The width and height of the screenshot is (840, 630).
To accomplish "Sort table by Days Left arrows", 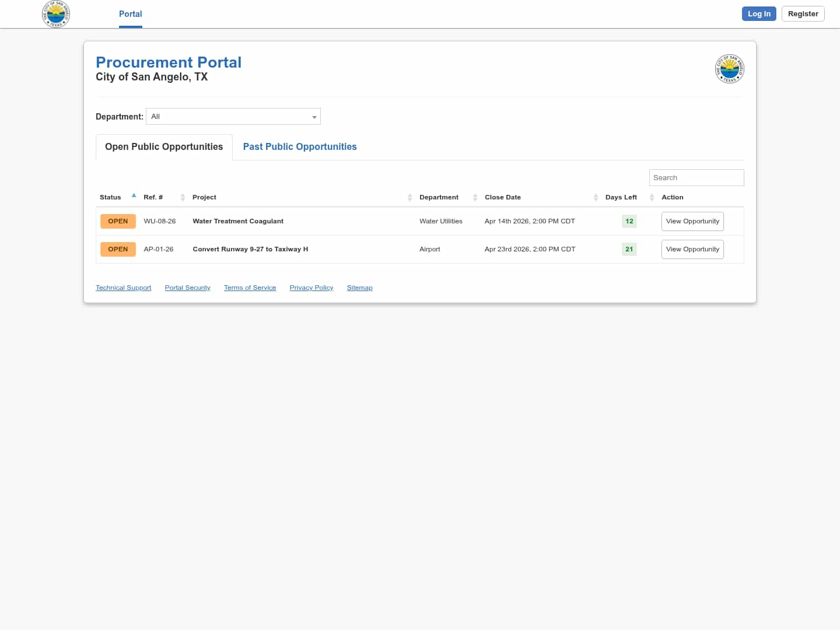I will click(652, 197).
